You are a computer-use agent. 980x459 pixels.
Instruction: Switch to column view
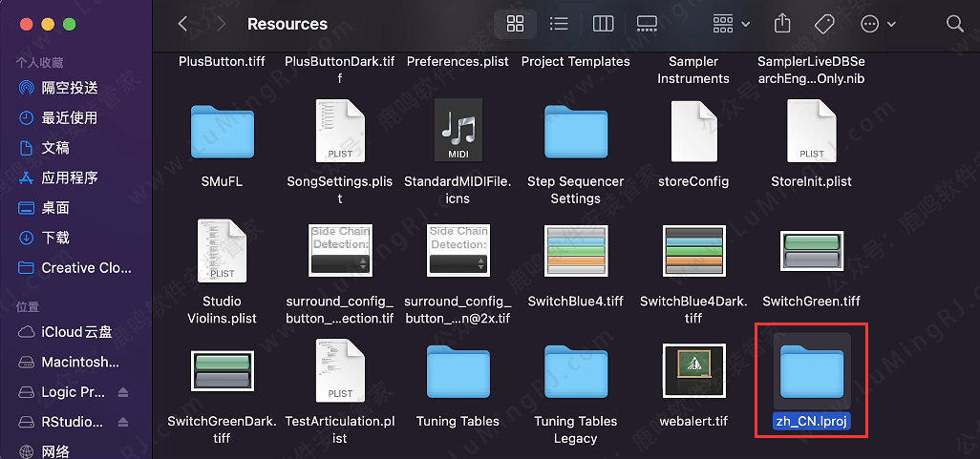(603, 24)
